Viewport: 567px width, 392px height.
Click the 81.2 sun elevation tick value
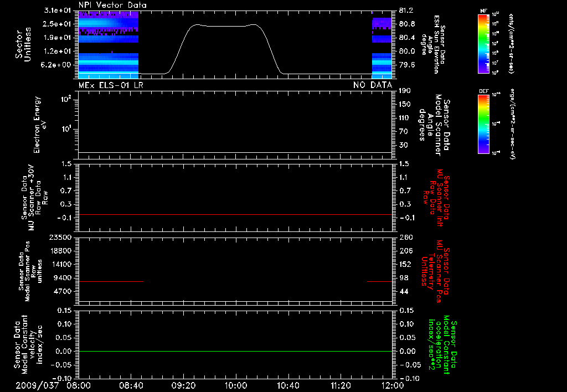point(406,11)
